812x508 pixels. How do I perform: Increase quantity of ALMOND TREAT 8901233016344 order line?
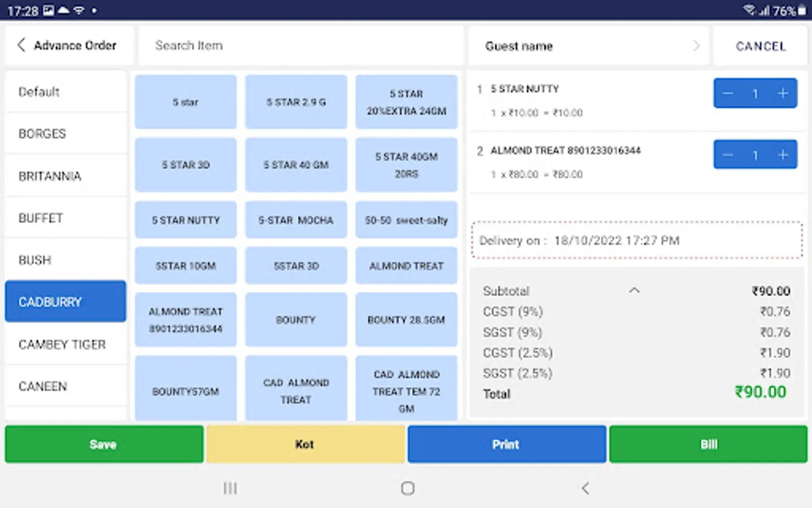(x=783, y=155)
